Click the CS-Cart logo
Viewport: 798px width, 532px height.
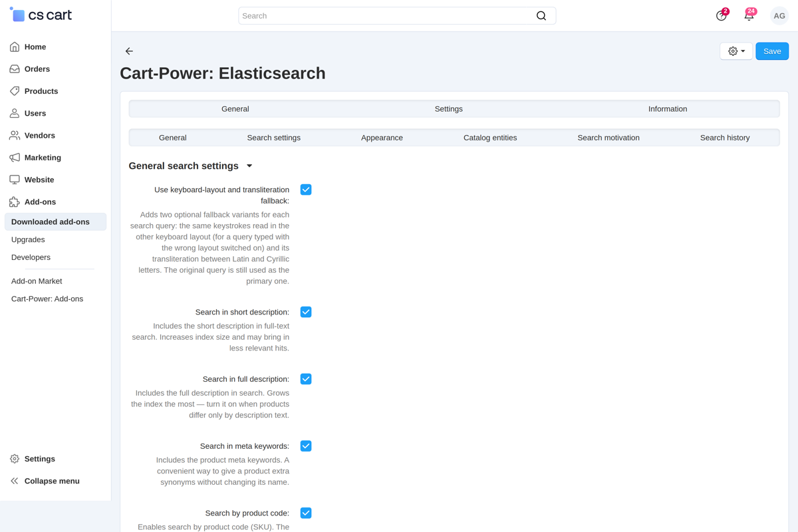pos(41,15)
